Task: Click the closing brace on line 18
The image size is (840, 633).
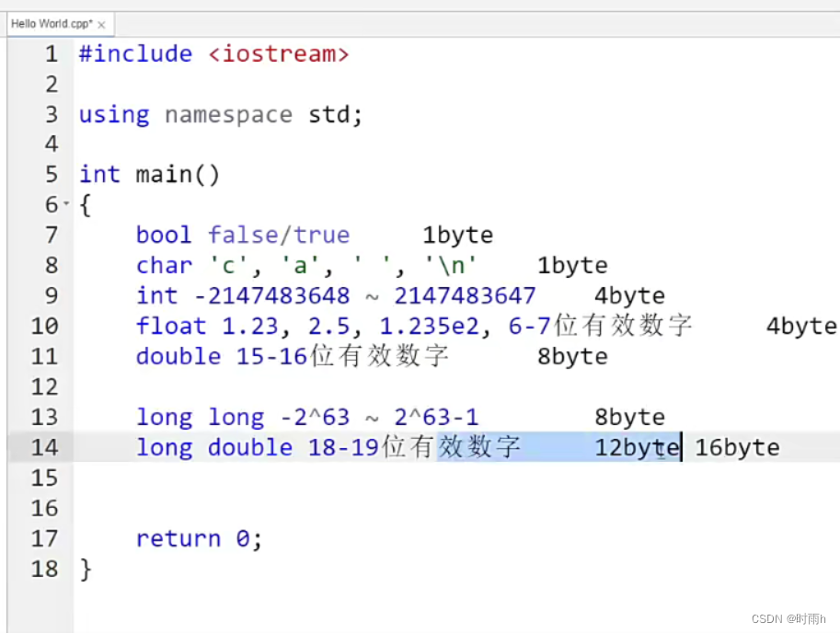Action: coord(84,570)
